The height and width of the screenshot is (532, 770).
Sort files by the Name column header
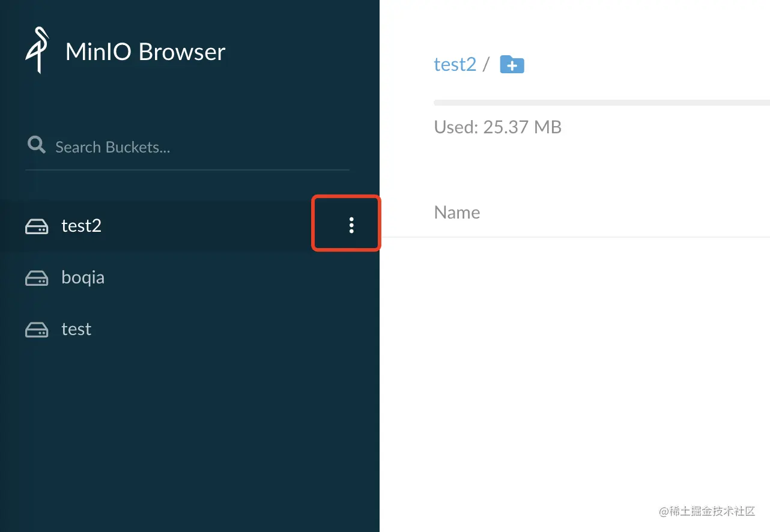click(x=457, y=213)
